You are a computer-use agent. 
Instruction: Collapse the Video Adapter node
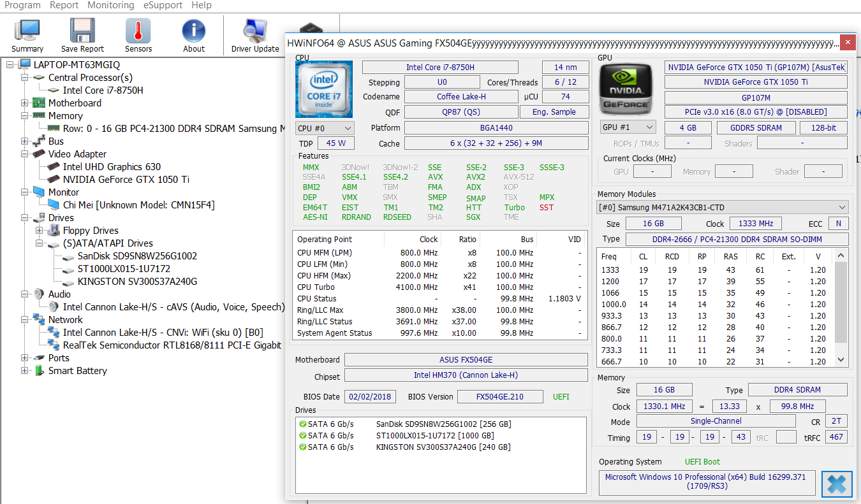[x=24, y=154]
